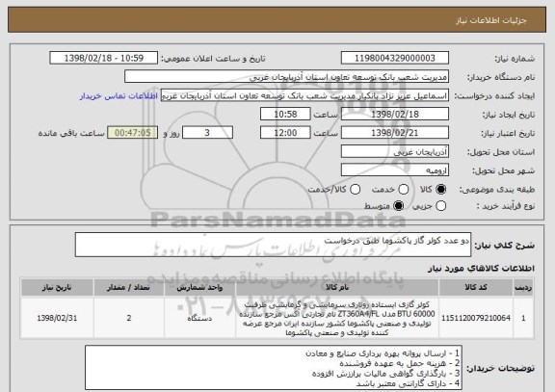This screenshot has height=392, width=555.
Task: Click the need creation date 1398/02/18 field
Action: coord(395,115)
